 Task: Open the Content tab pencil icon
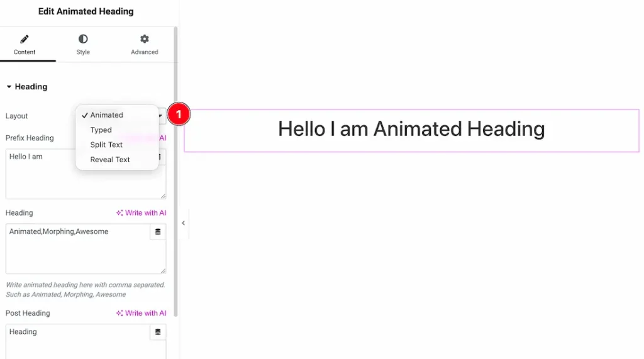coord(25,39)
